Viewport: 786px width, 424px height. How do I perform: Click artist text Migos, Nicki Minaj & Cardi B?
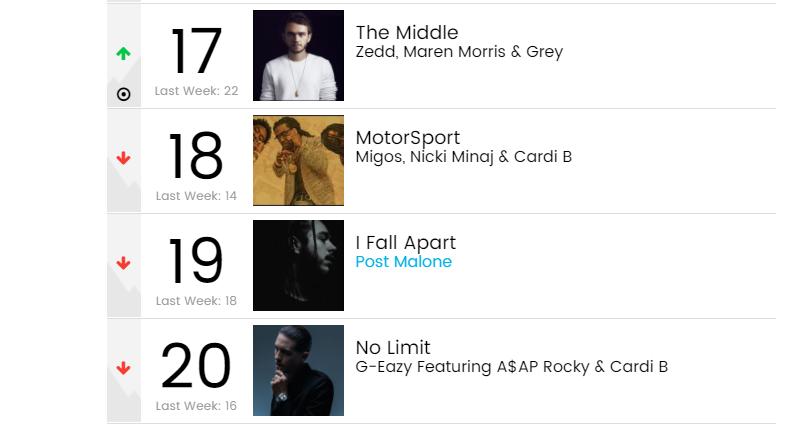point(464,157)
